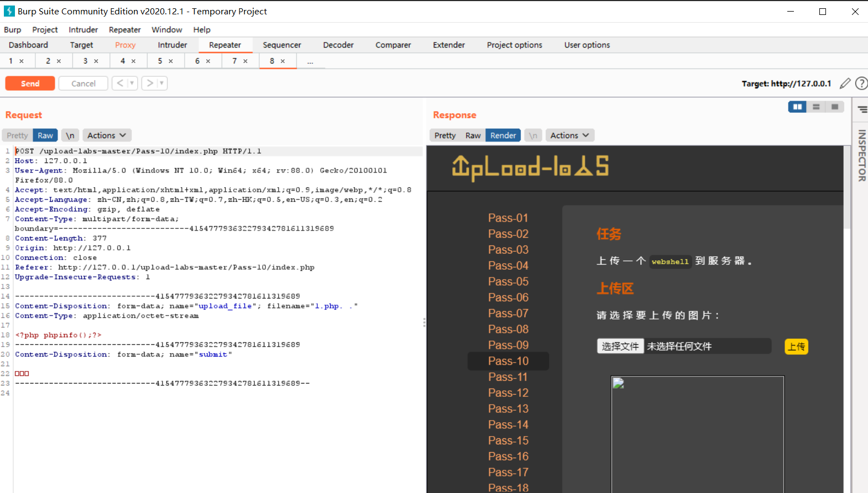Image resolution: width=868 pixels, height=493 pixels.
Task: Switch to tabbed combined layout view
Action: click(x=835, y=107)
